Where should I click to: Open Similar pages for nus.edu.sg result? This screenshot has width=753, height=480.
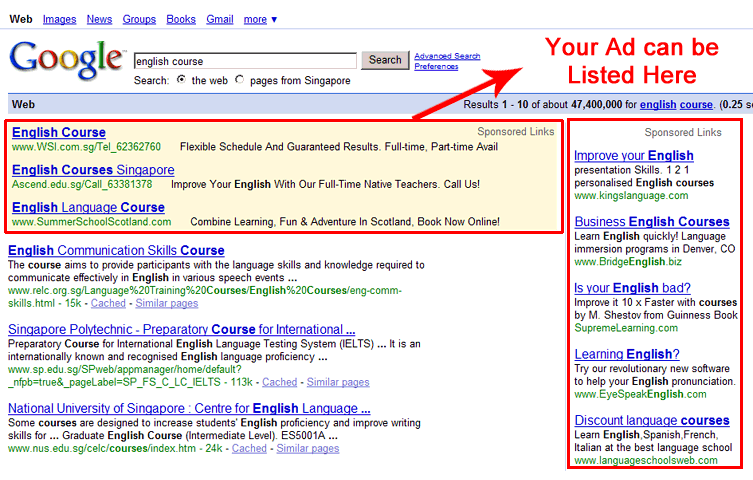pyautogui.click(x=308, y=448)
